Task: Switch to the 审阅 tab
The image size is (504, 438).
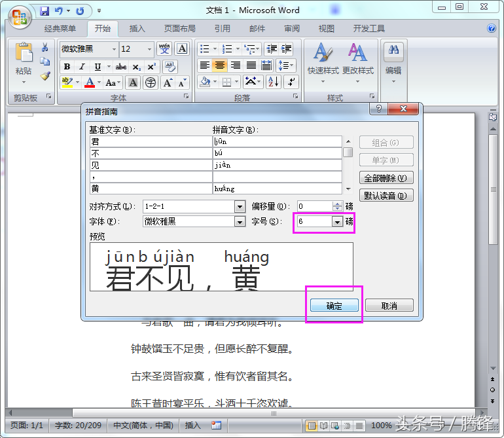Action: click(x=292, y=29)
